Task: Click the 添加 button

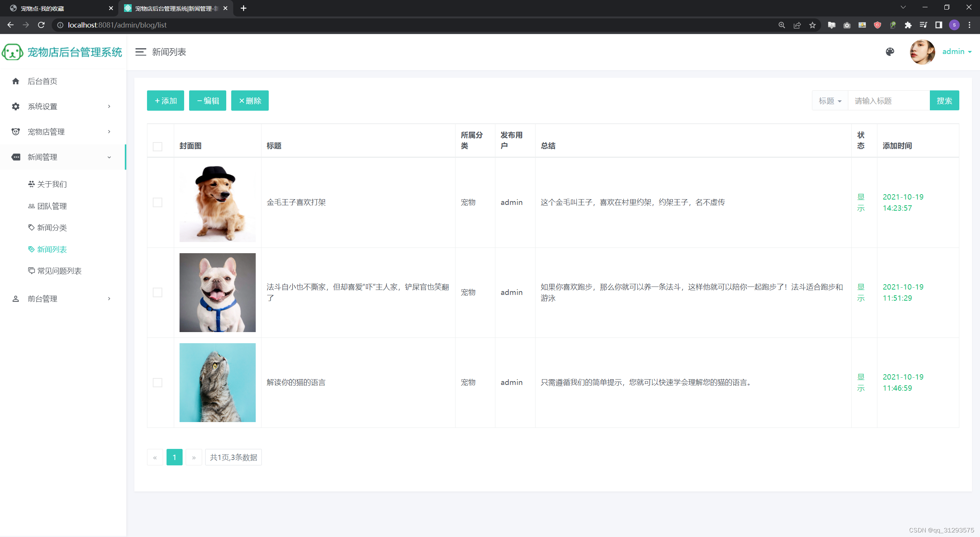Action: pyautogui.click(x=165, y=101)
